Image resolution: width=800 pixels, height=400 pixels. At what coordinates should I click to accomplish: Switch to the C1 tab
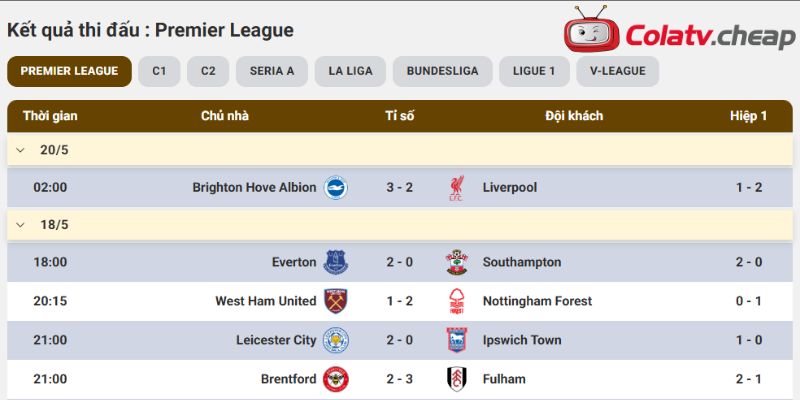[159, 71]
